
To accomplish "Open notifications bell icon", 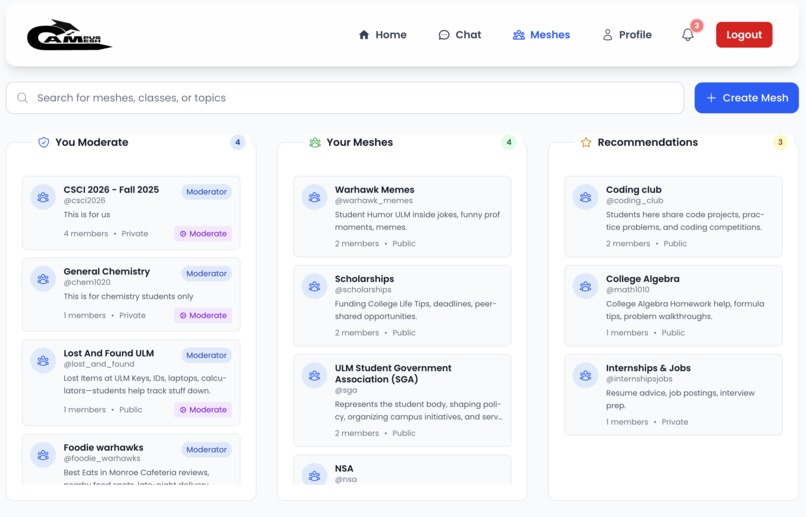I will (x=688, y=35).
